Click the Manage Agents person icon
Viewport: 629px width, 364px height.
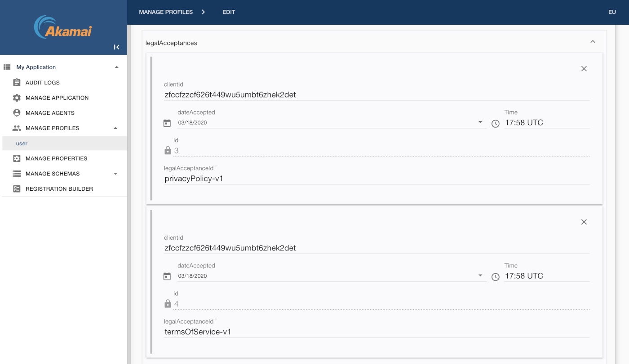click(17, 113)
